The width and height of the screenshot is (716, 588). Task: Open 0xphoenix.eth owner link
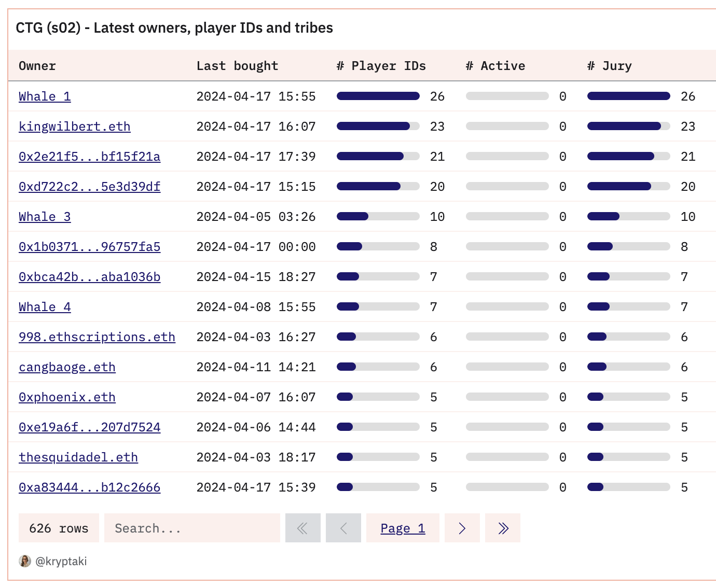67,397
